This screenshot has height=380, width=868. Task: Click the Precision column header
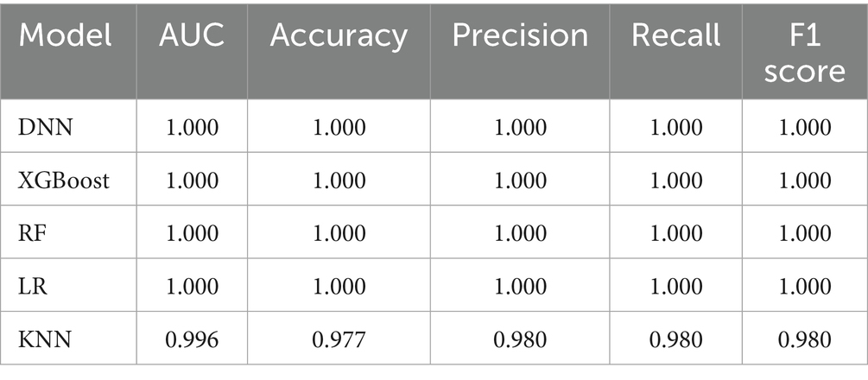pos(520,35)
